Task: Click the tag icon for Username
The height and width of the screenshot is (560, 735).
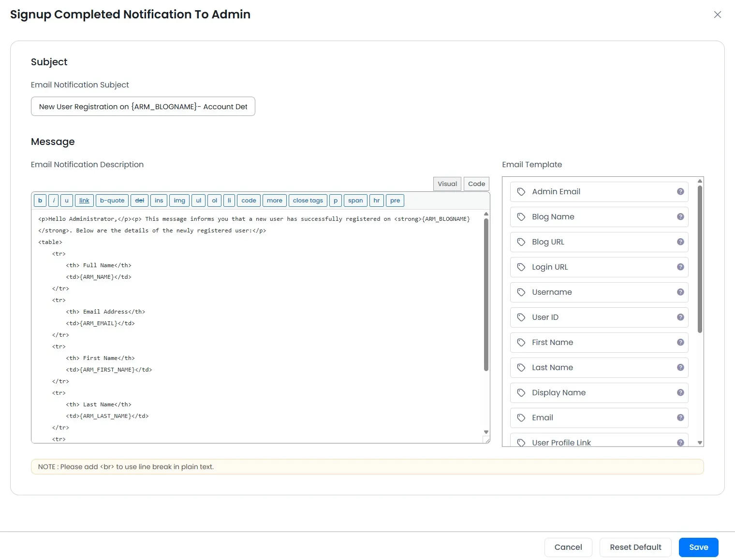Action: [521, 292]
